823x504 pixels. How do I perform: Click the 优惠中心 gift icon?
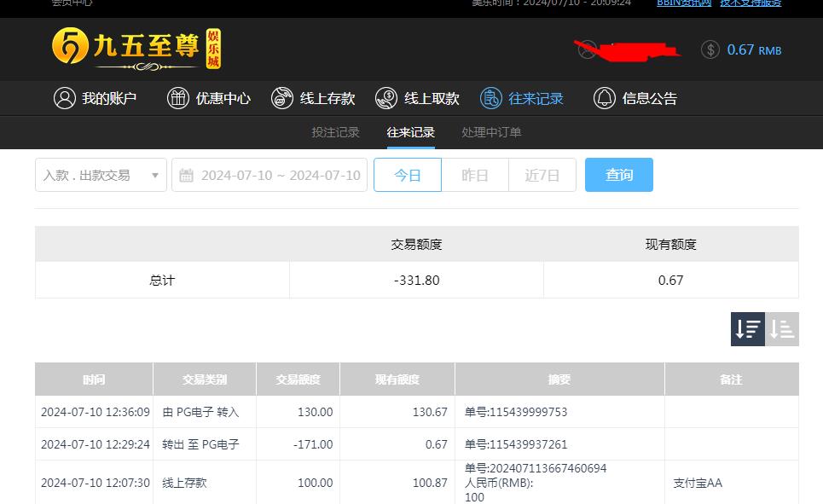point(177,97)
